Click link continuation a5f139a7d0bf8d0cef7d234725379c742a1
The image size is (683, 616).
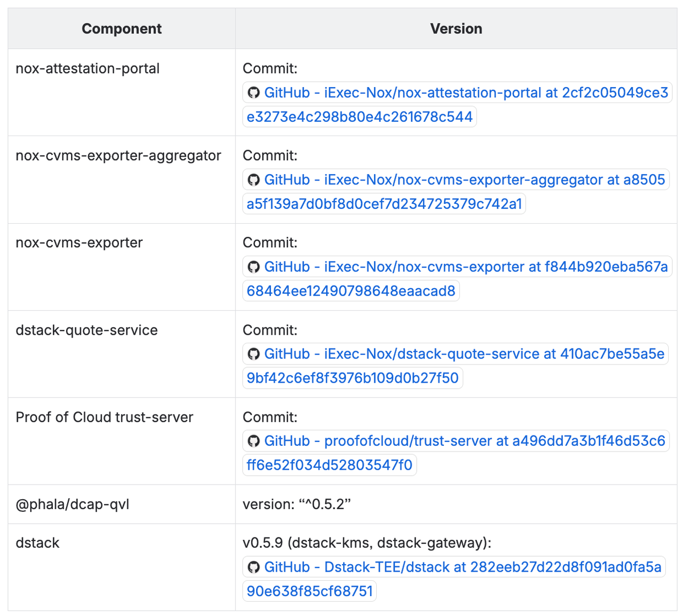[x=384, y=204]
